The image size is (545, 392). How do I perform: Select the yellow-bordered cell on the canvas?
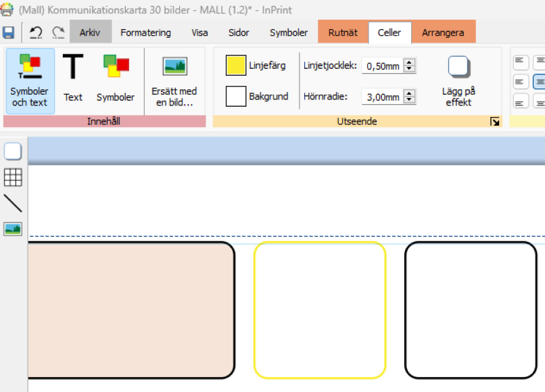tap(320, 310)
